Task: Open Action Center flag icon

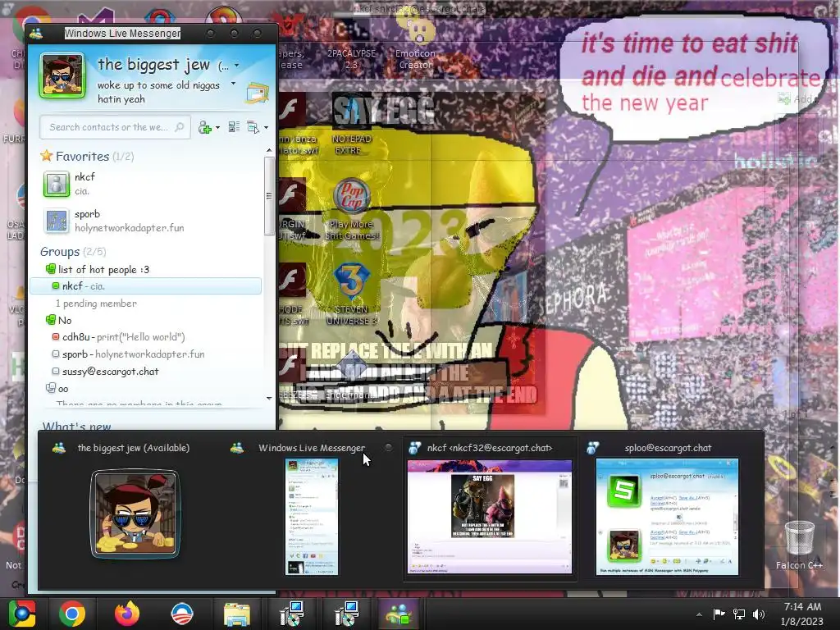Action: pyautogui.click(x=719, y=614)
